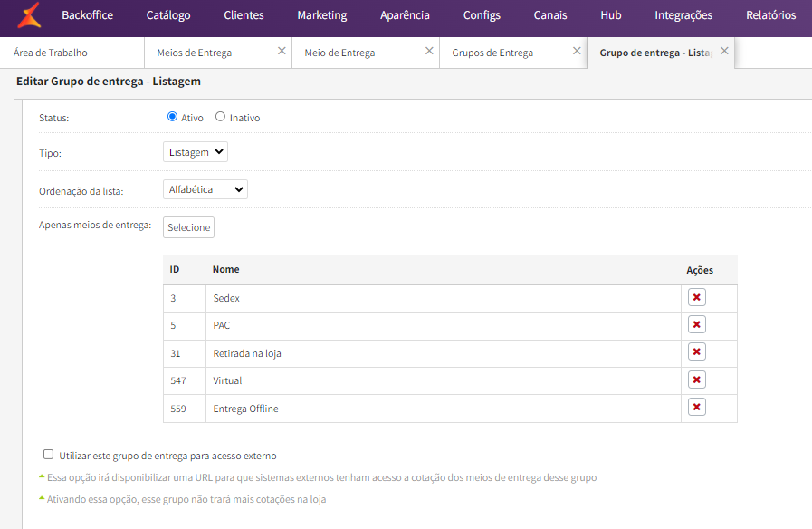This screenshot has height=529, width=812.
Task: Close the Meios de Entrega tab
Action: pos(282,51)
